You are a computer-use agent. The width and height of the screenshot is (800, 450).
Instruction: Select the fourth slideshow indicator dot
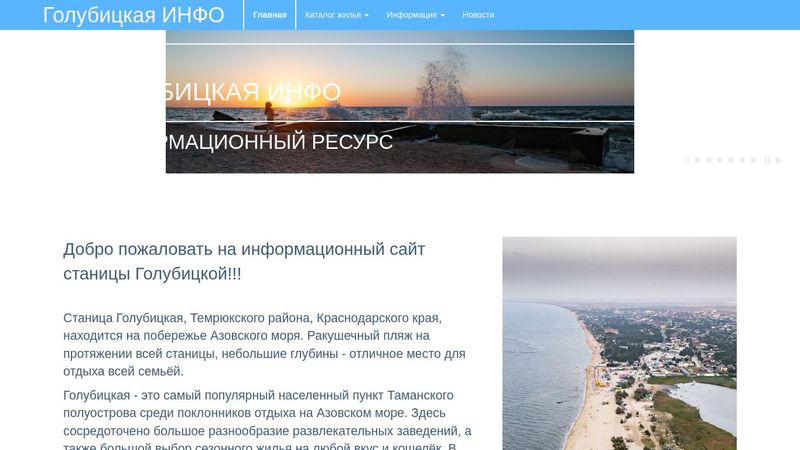pyautogui.click(x=720, y=160)
